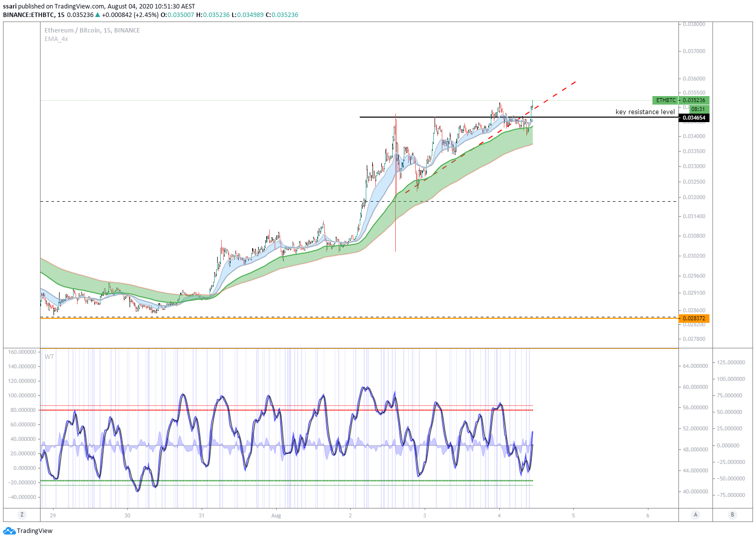Click the 125.000000 far-right scale value

pyautogui.click(x=731, y=362)
